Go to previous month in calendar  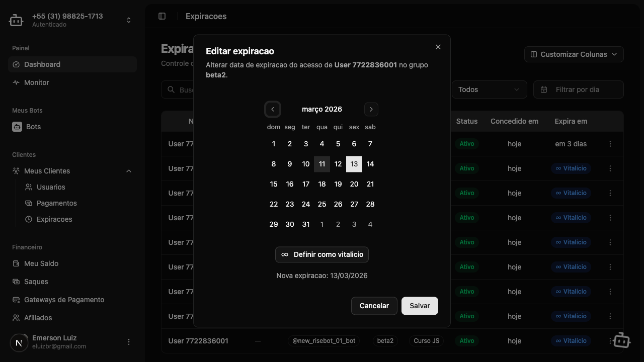273,109
